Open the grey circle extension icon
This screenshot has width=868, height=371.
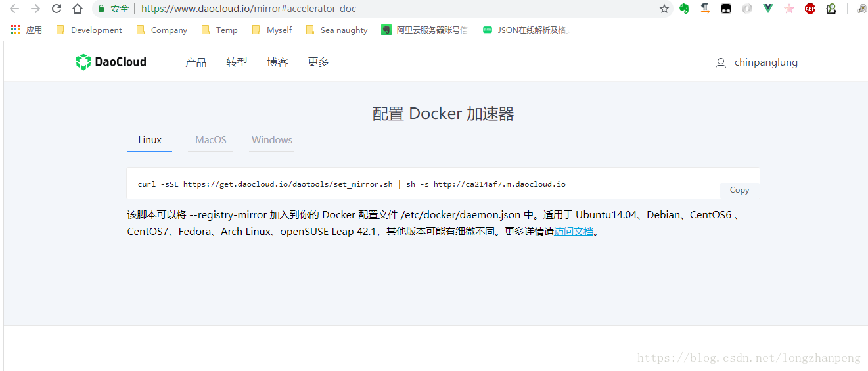747,9
